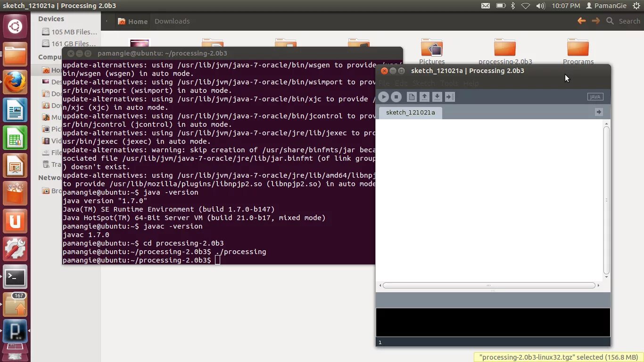Select the processing-2.0b3 folder

tap(505, 52)
